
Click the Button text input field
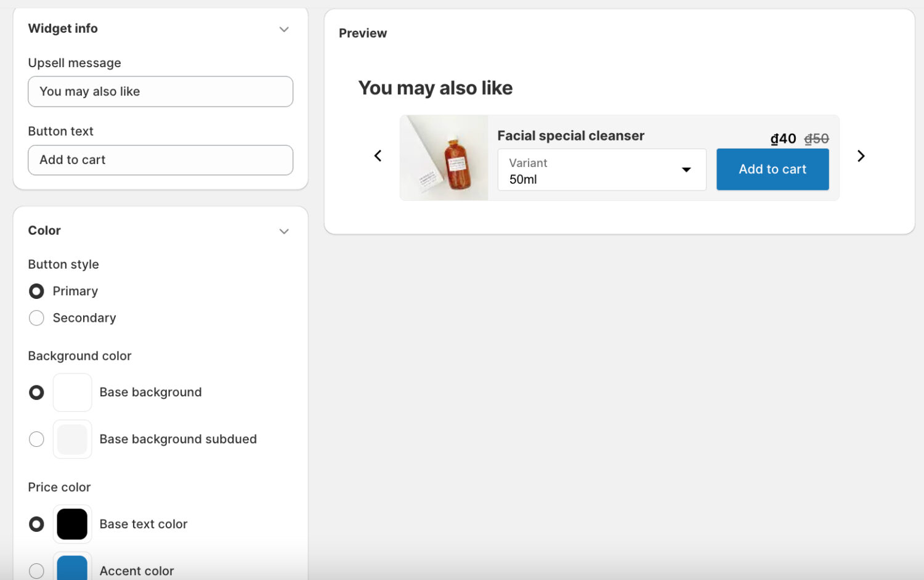tap(160, 160)
